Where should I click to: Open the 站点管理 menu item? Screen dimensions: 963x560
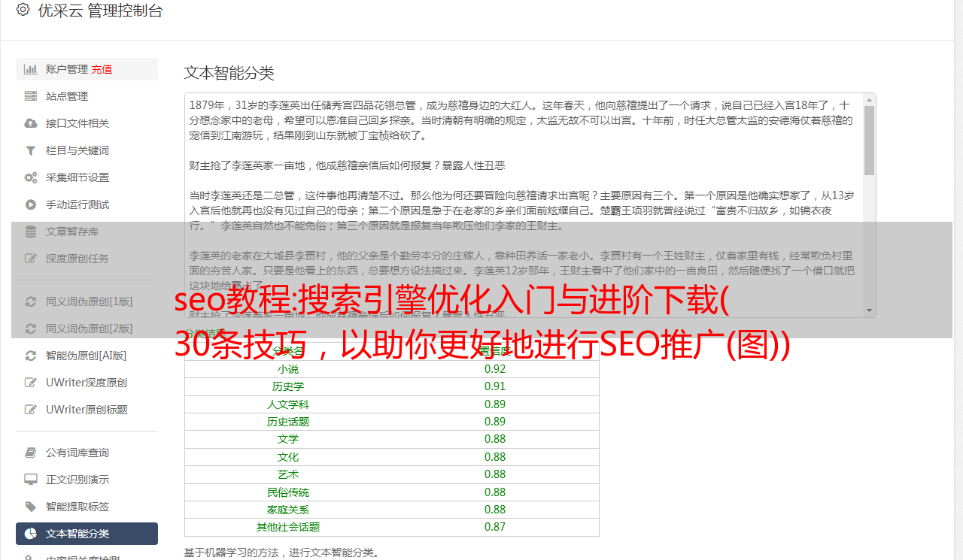pyautogui.click(x=87, y=96)
